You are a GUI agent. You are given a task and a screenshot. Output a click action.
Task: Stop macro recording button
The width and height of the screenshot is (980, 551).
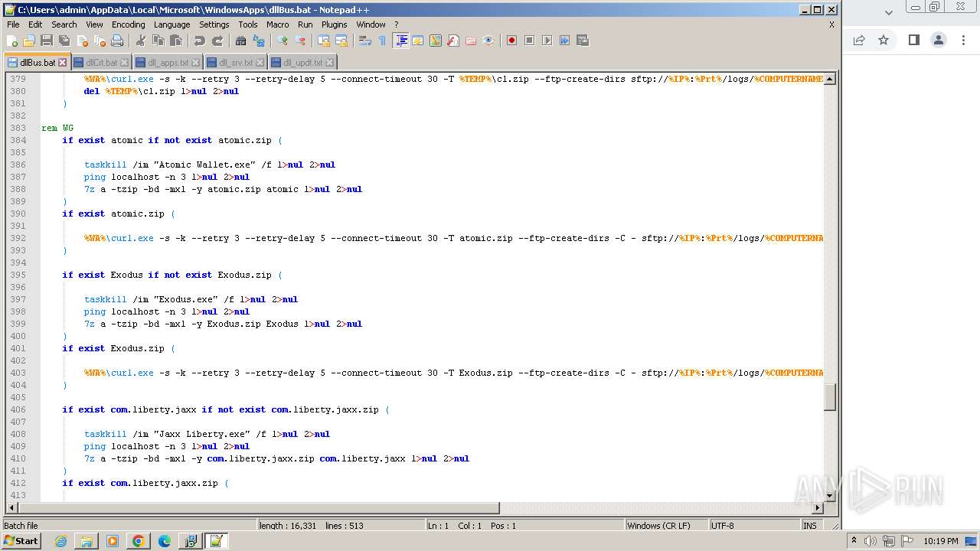[529, 41]
